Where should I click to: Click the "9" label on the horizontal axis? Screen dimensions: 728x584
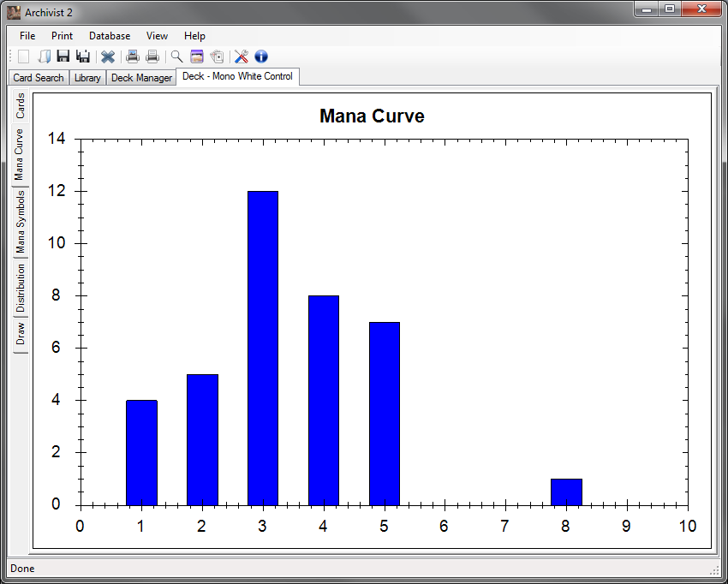tap(626, 526)
